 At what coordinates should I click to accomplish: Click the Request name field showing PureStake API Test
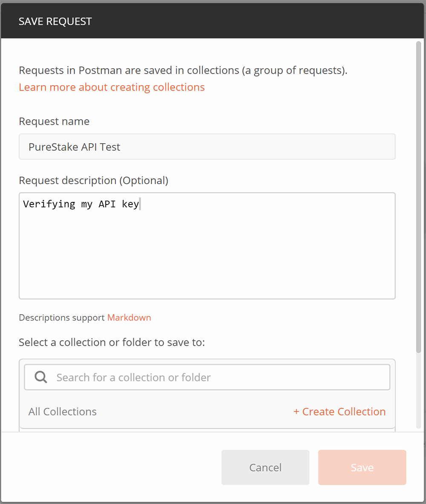(207, 147)
